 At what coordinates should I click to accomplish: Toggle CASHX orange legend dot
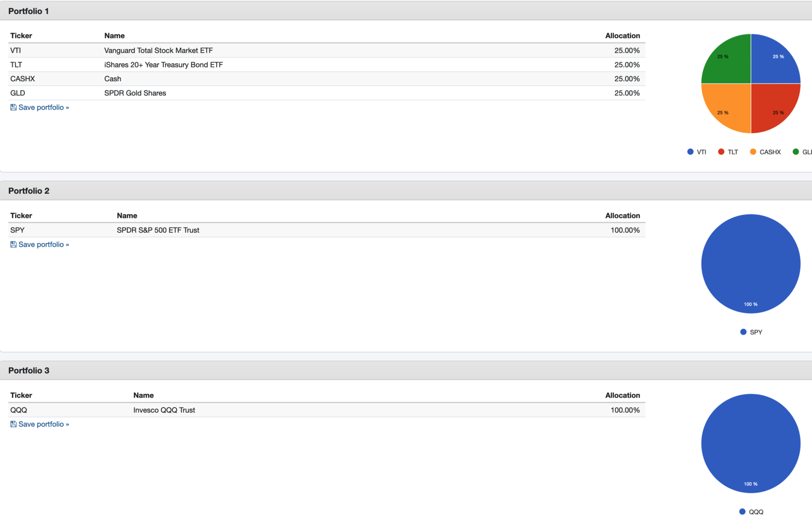click(x=753, y=152)
